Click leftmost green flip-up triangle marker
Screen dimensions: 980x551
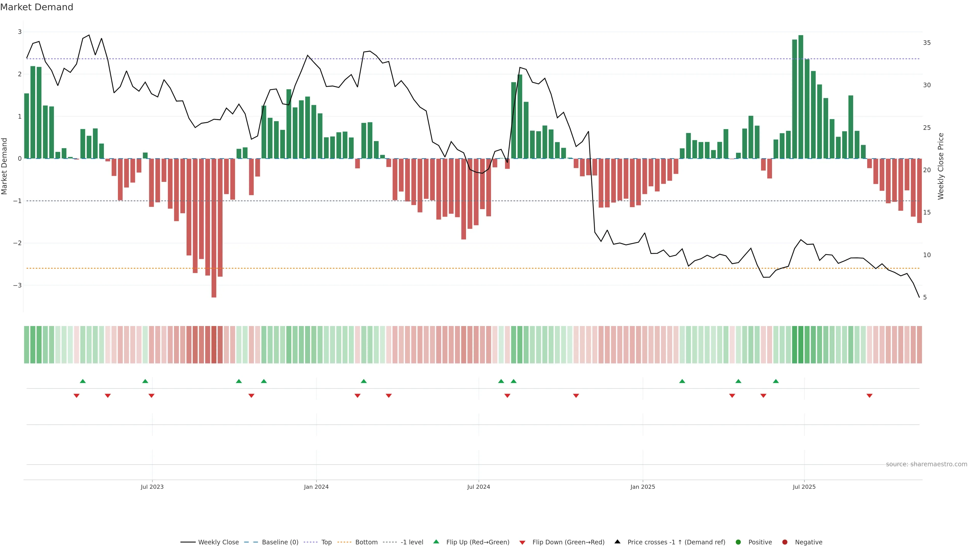click(x=82, y=381)
